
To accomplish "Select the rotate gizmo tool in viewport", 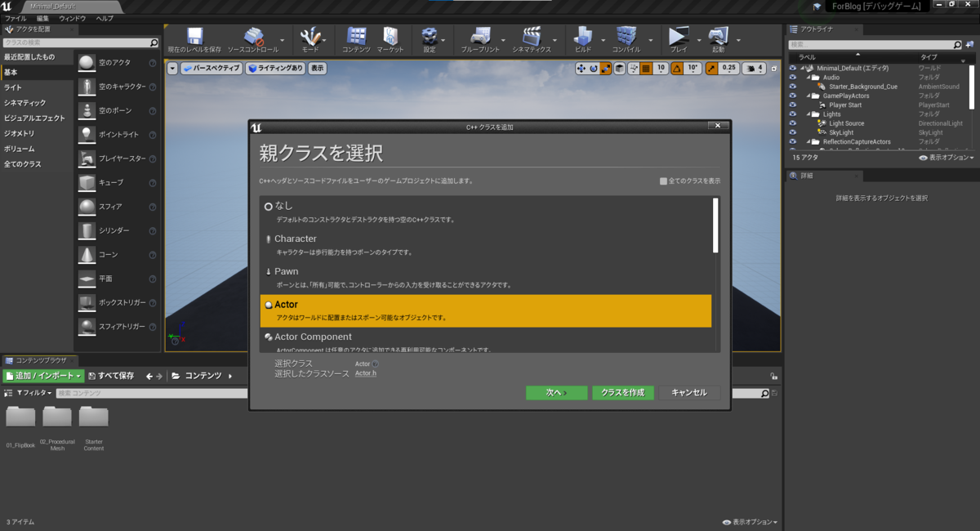I will pos(594,69).
